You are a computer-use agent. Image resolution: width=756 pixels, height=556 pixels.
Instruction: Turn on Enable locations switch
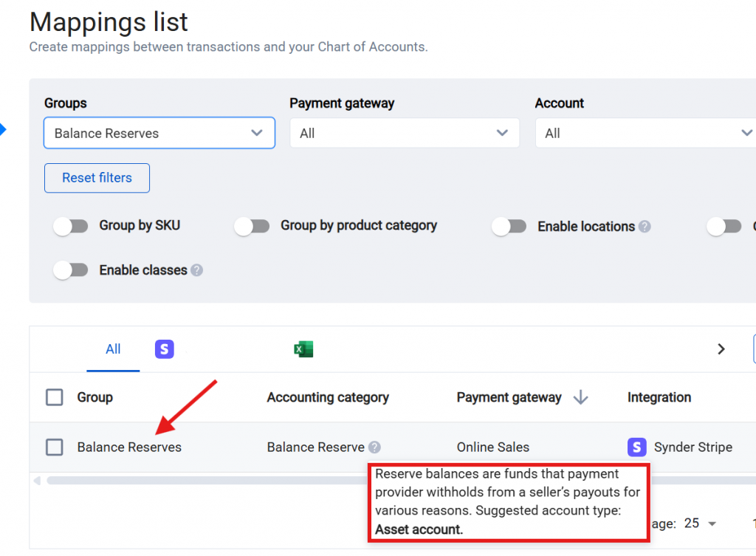click(509, 227)
